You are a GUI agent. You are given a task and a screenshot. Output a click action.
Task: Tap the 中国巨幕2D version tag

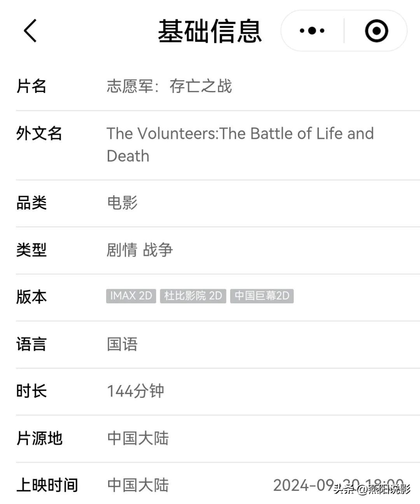262,296
